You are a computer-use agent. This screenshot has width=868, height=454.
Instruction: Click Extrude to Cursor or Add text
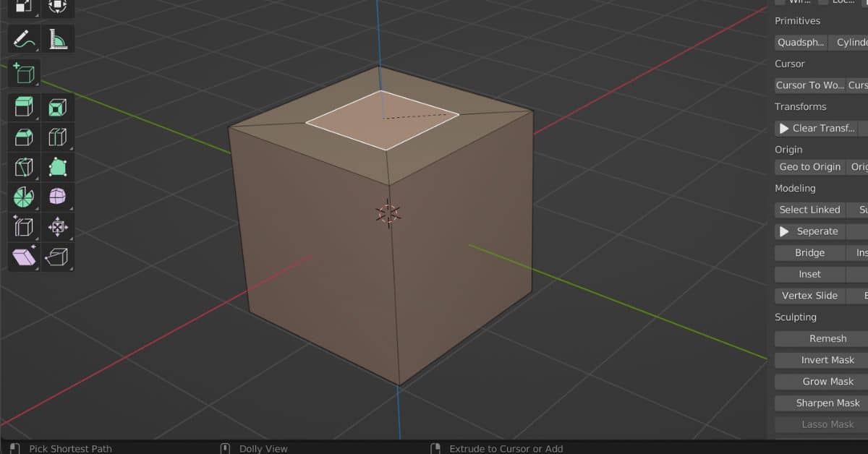[x=506, y=449]
